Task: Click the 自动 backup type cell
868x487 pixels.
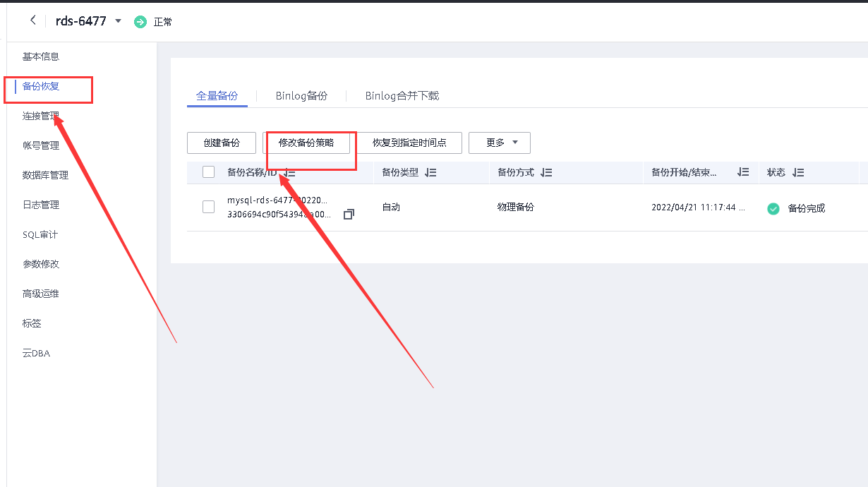Action: coord(391,208)
